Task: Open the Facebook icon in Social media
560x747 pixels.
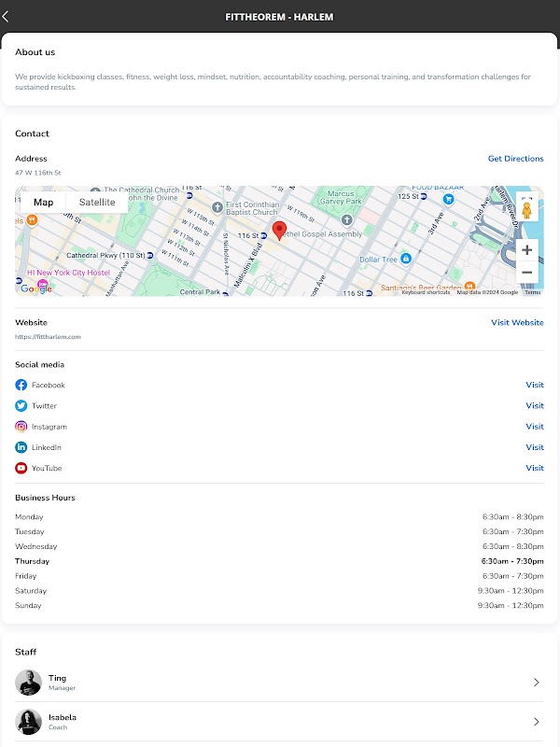Action: pyautogui.click(x=21, y=385)
